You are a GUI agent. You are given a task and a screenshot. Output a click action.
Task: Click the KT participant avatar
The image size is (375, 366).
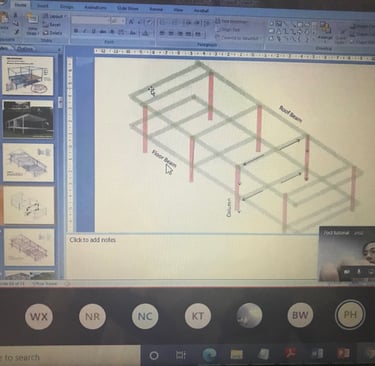[198, 315]
